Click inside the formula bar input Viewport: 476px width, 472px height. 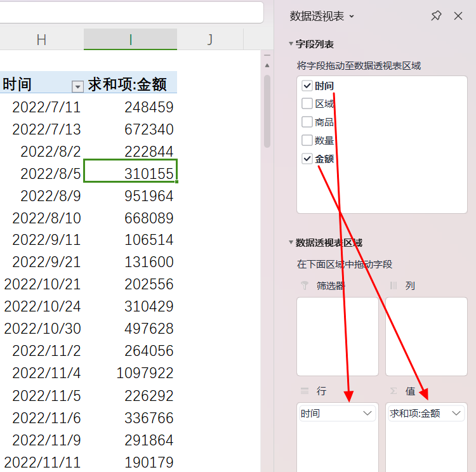pos(131,13)
